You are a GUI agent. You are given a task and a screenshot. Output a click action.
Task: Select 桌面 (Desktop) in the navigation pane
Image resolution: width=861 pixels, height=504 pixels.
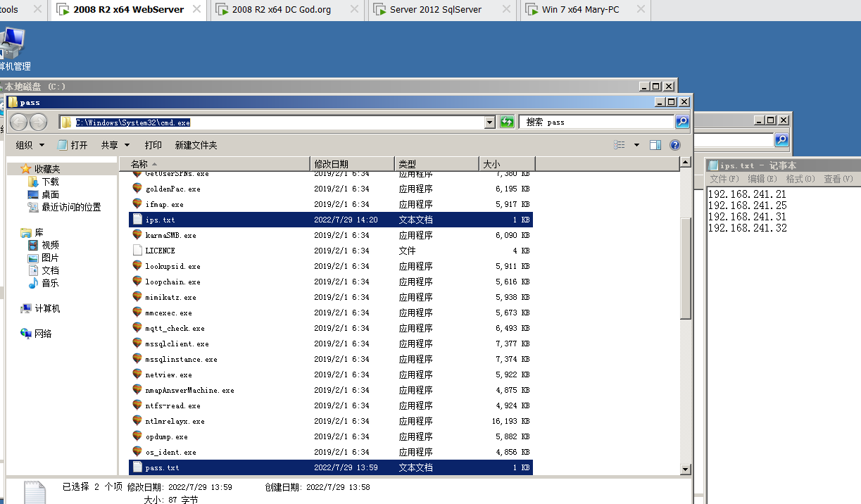point(50,194)
